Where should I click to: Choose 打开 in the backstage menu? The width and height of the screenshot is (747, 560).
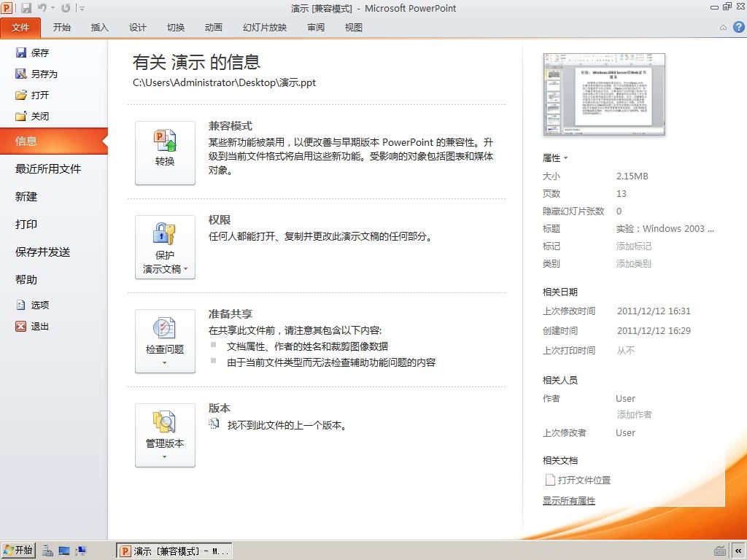point(32,95)
